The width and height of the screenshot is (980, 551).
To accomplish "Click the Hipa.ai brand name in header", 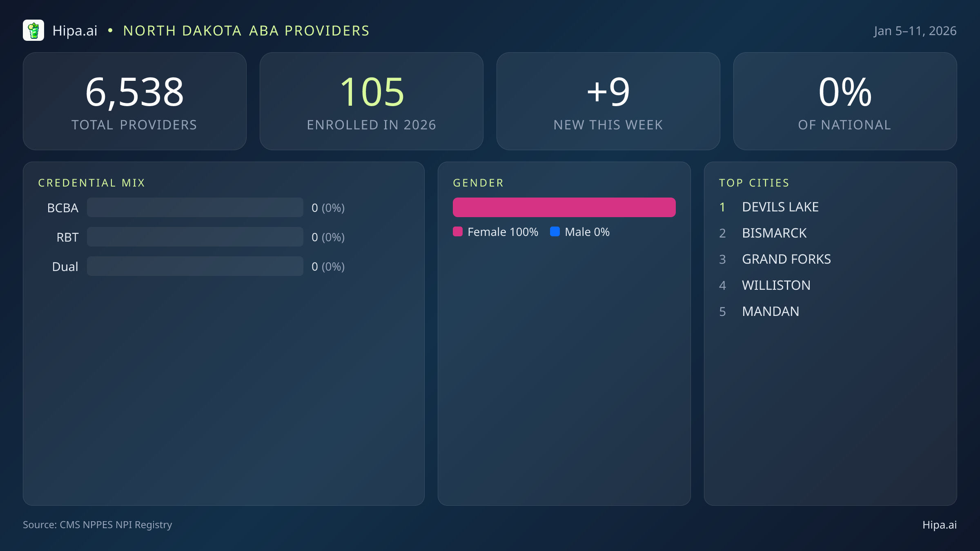I will click(x=75, y=31).
